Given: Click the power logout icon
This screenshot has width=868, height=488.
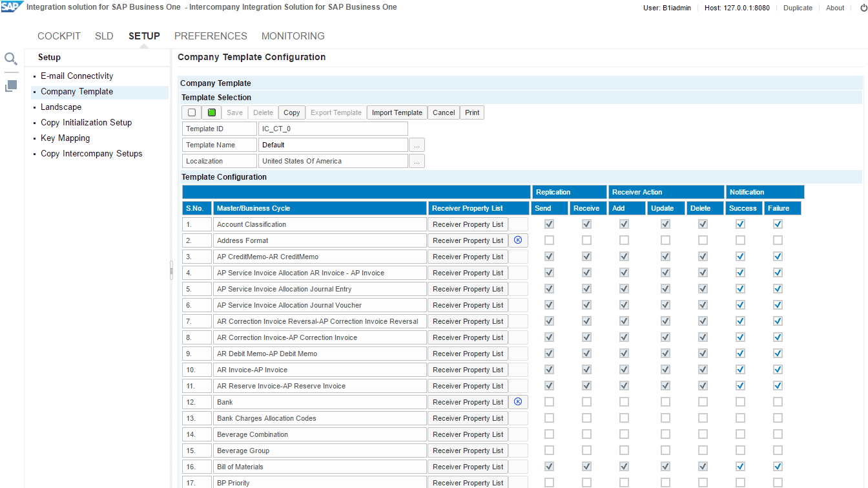Looking at the screenshot, I should (x=863, y=8).
